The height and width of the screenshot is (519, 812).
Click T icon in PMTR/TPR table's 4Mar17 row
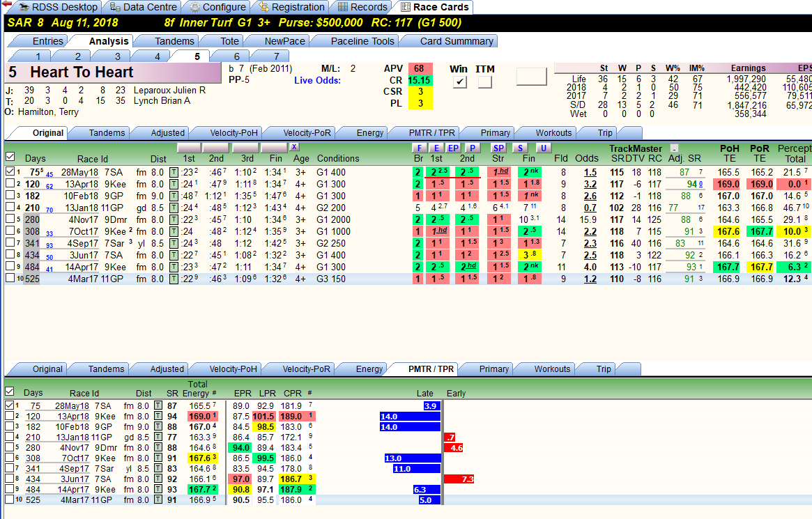tap(158, 500)
